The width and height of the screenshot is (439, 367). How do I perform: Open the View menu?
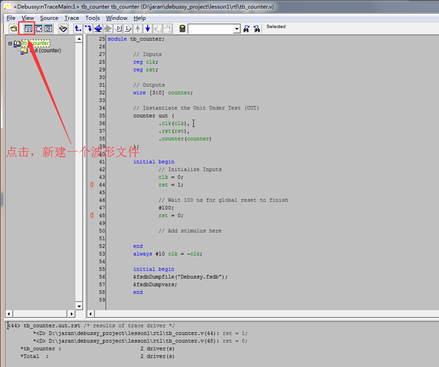(28, 18)
